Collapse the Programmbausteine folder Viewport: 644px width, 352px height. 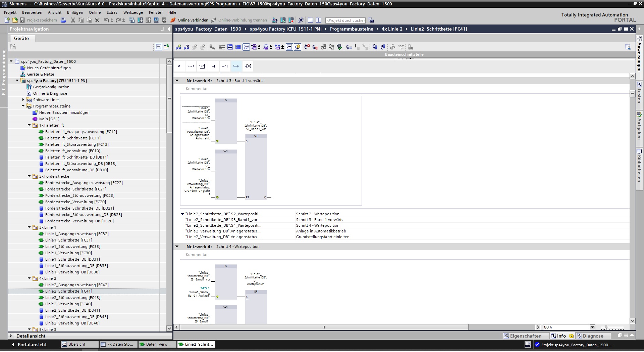pos(23,106)
